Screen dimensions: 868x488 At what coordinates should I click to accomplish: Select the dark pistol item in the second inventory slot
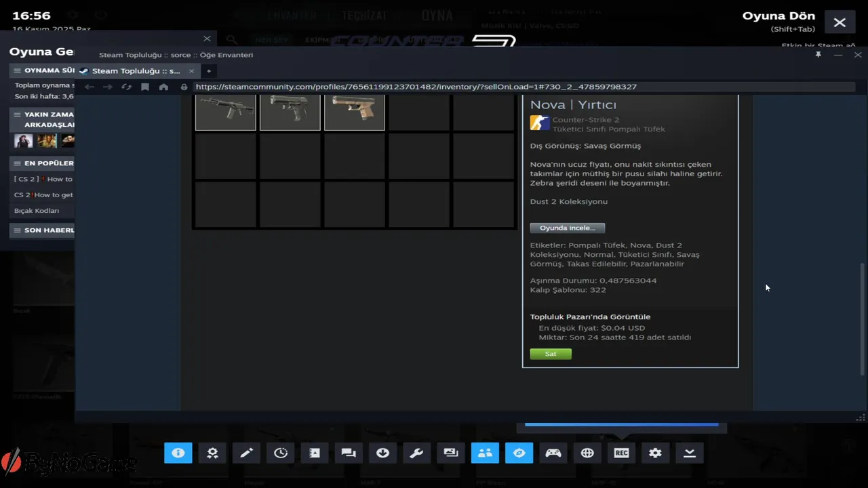(x=290, y=112)
